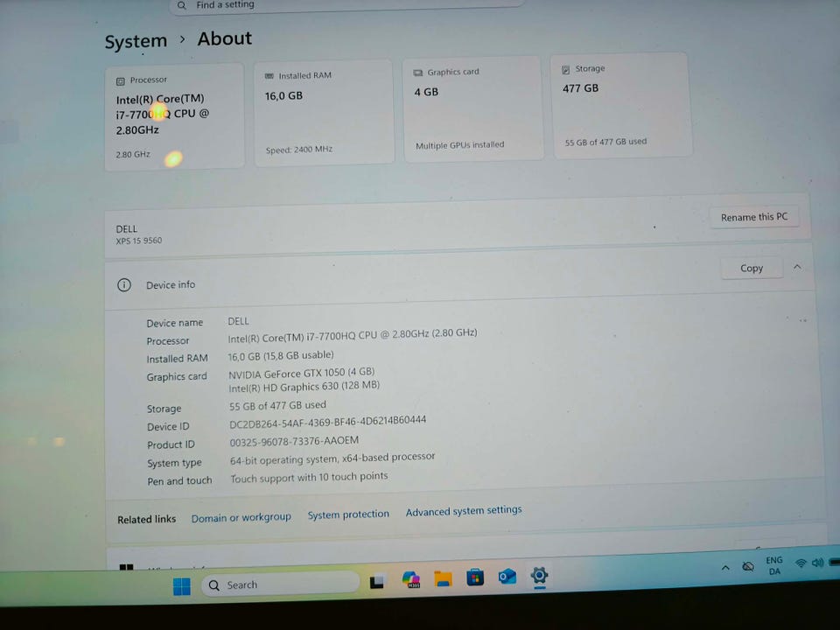Open Task View from taskbar

tap(377, 581)
